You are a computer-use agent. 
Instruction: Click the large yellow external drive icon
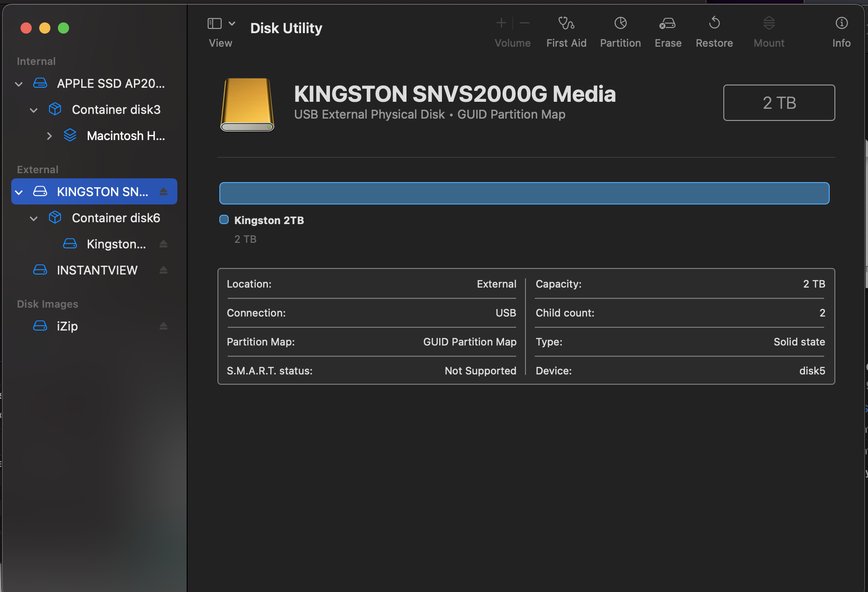tap(247, 105)
